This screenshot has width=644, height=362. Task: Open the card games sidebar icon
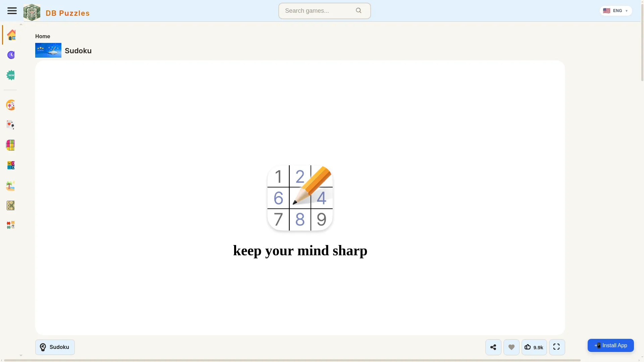11,125
